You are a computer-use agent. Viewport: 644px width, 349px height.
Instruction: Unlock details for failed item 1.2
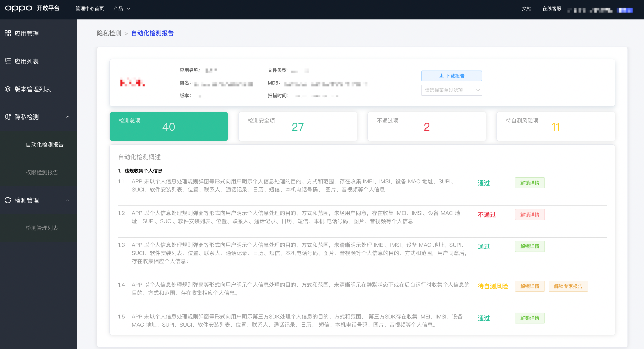[x=530, y=214]
